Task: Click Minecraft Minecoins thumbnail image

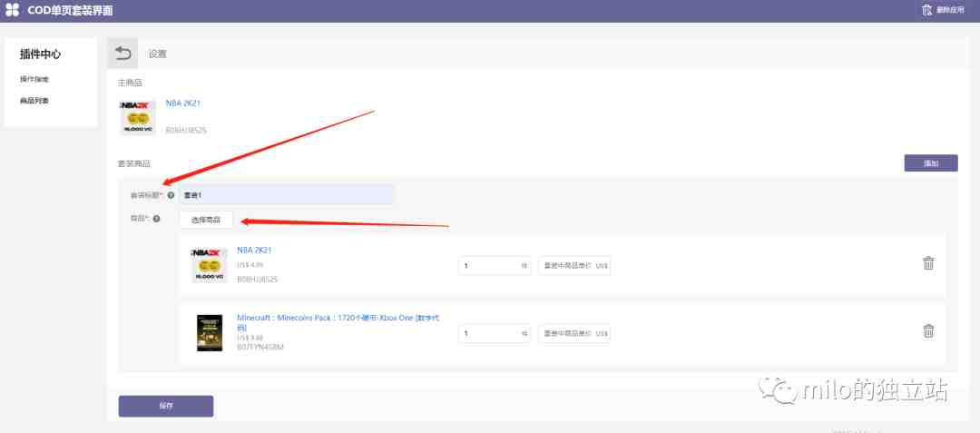Action: [x=210, y=333]
